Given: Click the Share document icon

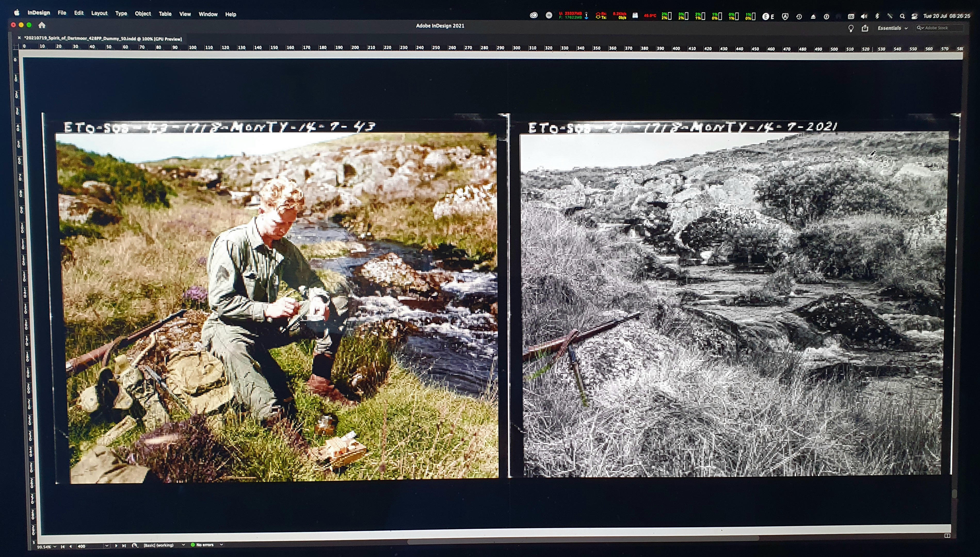Looking at the screenshot, I should (865, 28).
